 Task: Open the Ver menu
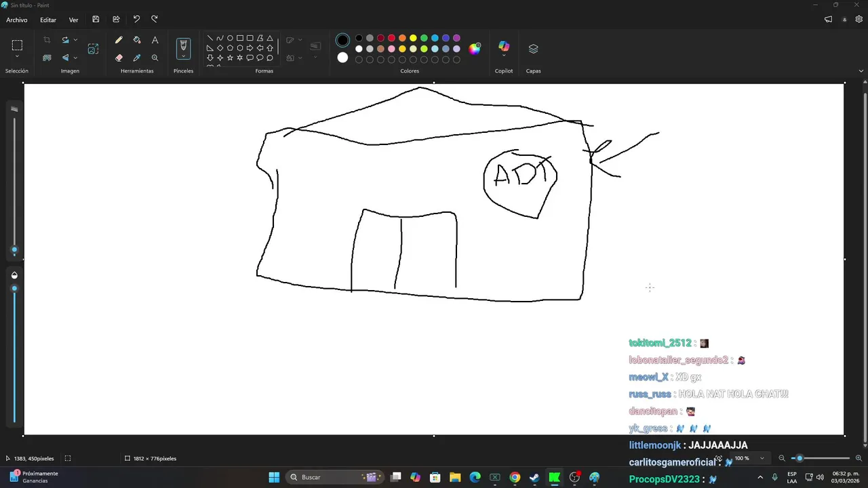[73, 20]
